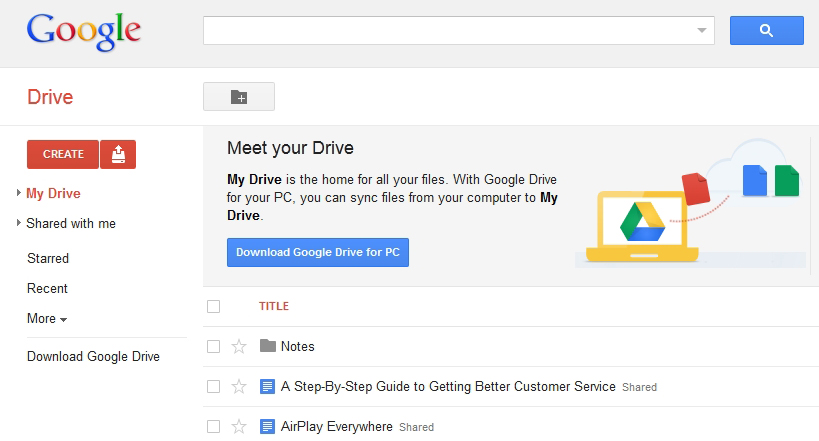Toggle the select-all checkbox beside Title

coord(213,306)
